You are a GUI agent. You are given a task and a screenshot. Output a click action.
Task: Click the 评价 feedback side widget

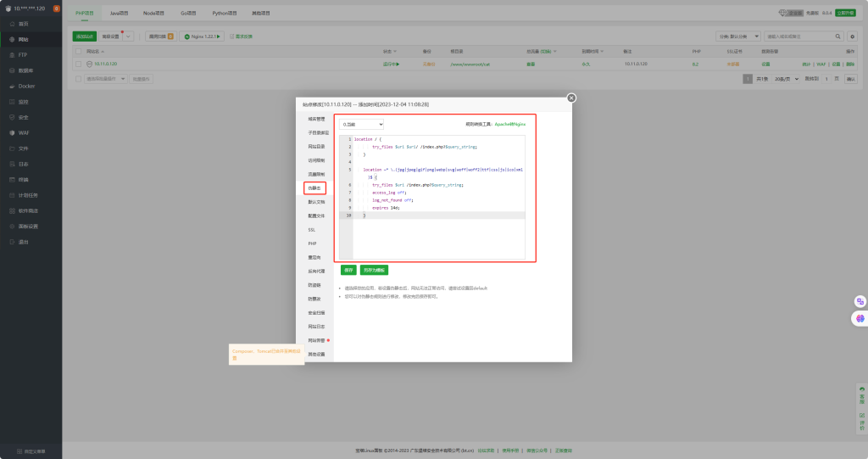(x=862, y=422)
